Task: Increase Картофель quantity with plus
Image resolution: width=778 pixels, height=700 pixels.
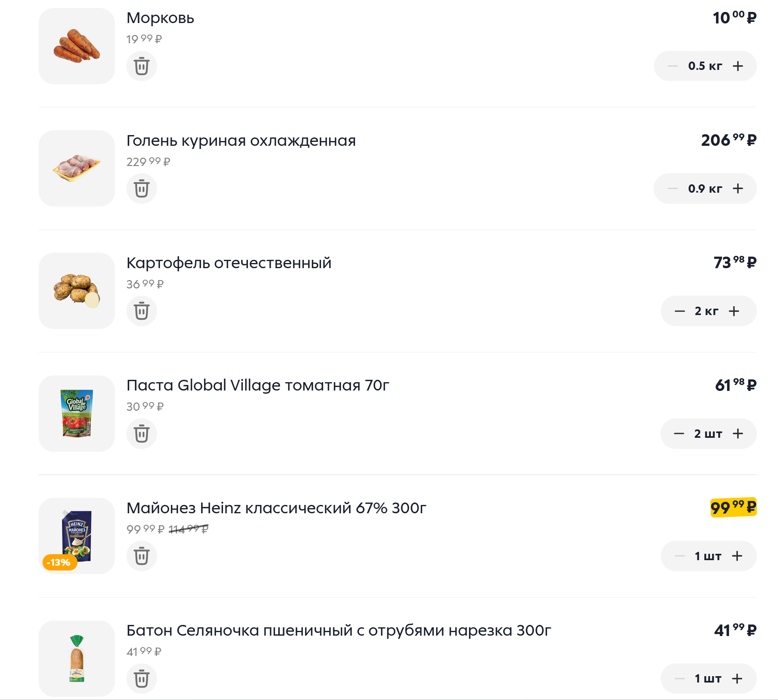Action: tap(734, 311)
